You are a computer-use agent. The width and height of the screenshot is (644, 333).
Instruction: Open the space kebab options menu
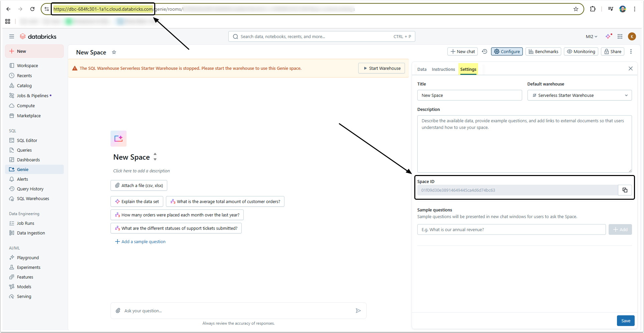point(631,51)
